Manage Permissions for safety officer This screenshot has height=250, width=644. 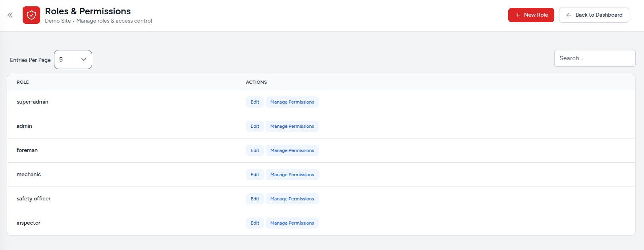coord(292,199)
